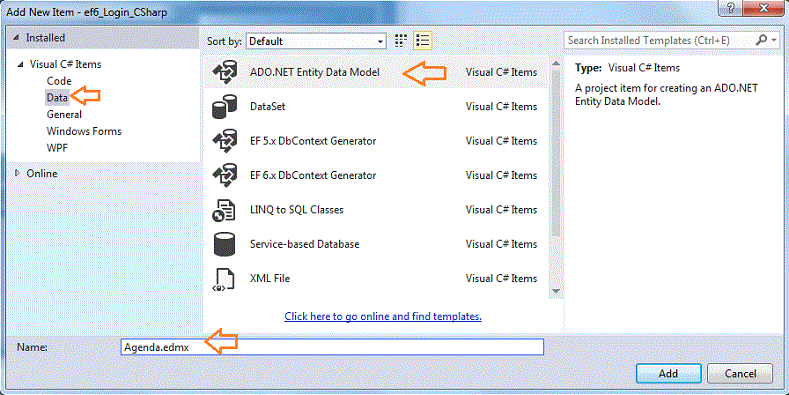The image size is (789, 395).
Task: Select the XML File template icon
Action: point(224,279)
